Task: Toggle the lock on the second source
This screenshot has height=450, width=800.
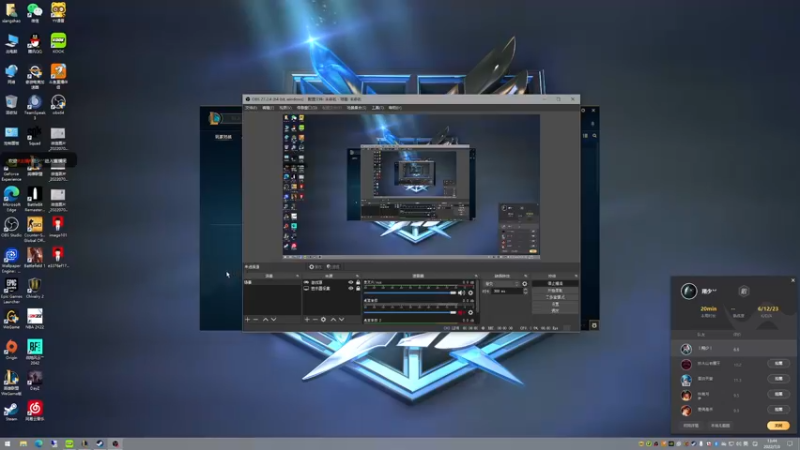Action: pos(358,288)
